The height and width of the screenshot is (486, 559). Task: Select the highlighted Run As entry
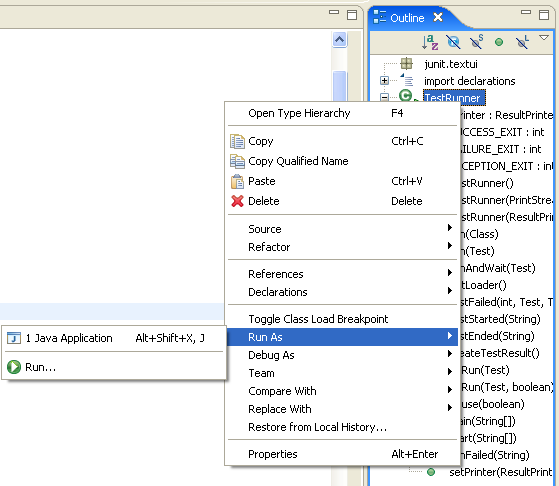coord(342,337)
